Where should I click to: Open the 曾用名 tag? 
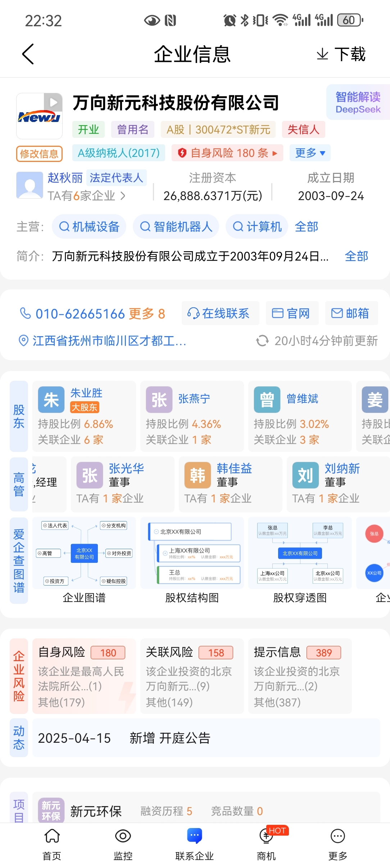click(133, 129)
